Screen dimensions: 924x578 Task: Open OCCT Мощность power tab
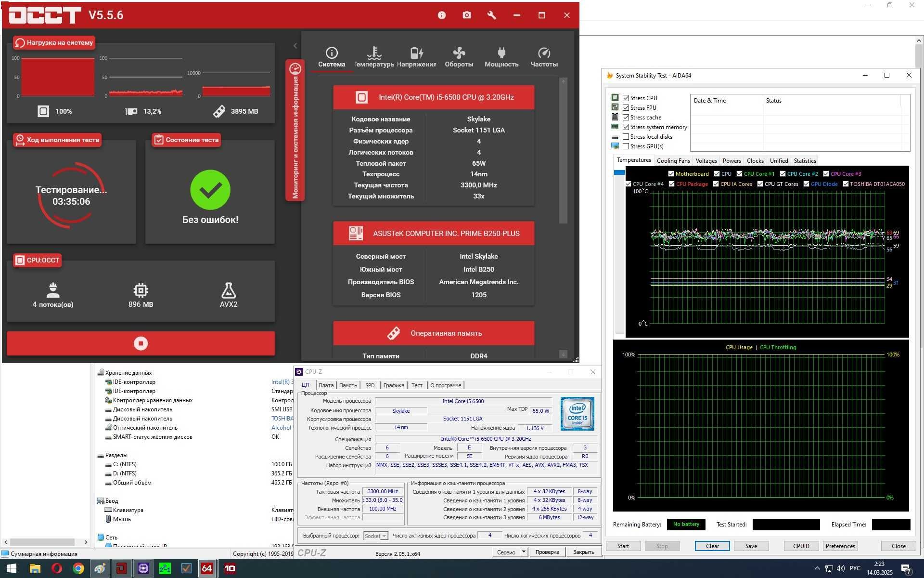[501, 57]
